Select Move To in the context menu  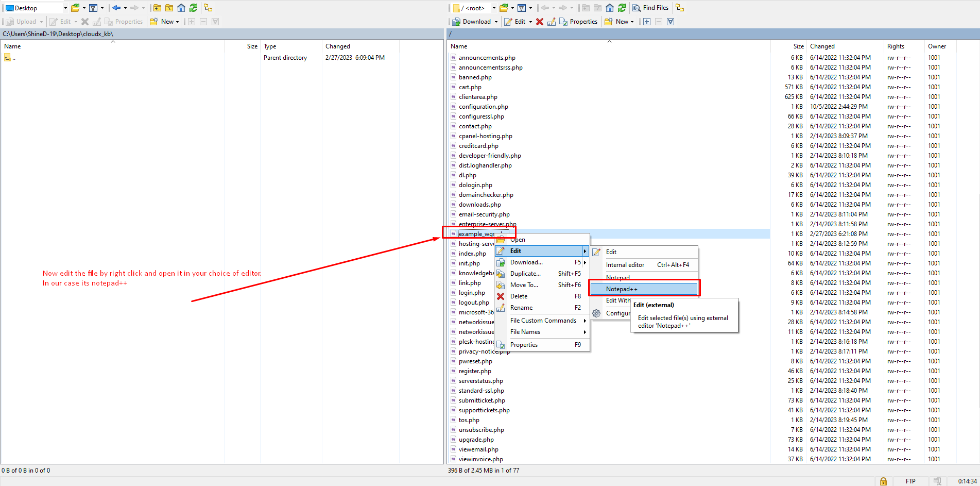524,285
